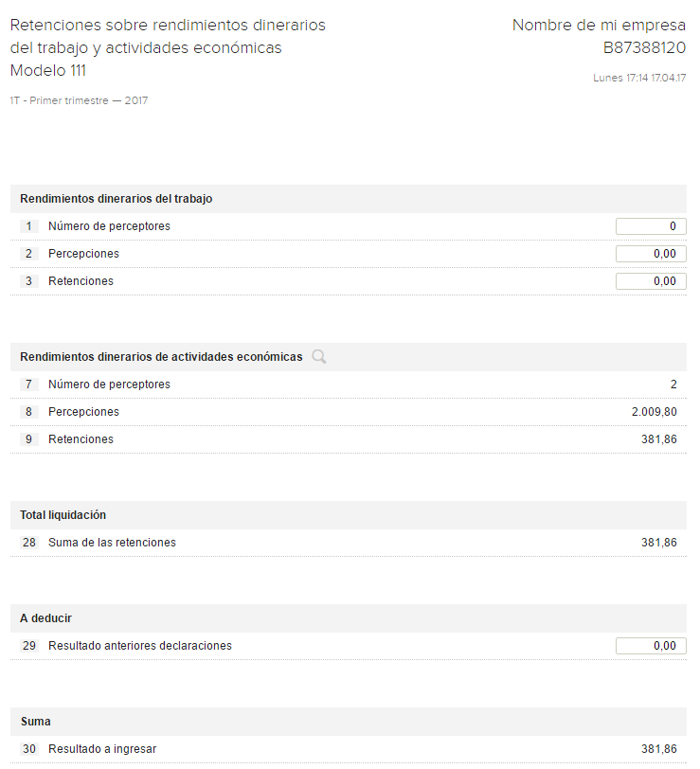Viewport: 700px width, 769px height.
Task: Click the Resultado a ingresar row label
Action: pyautogui.click(x=102, y=749)
